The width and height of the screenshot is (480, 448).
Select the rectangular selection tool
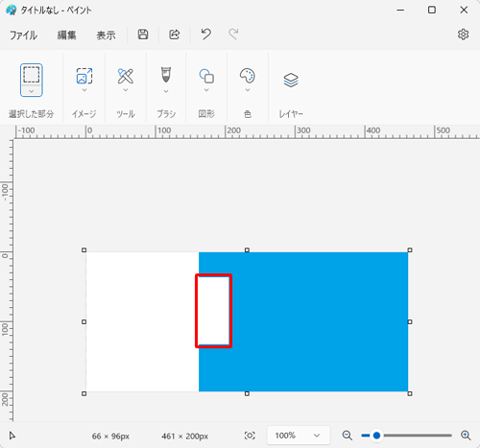tap(32, 75)
